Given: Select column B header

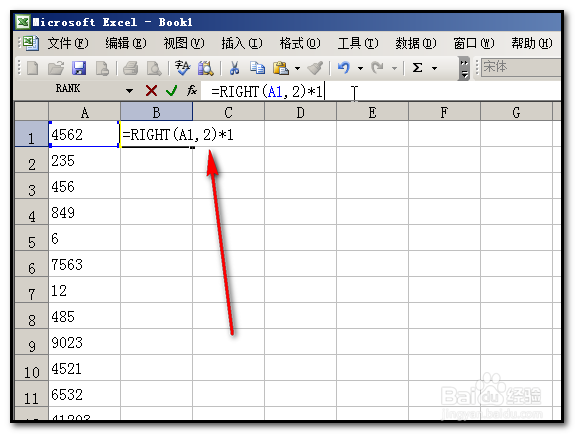Looking at the screenshot, I should [x=157, y=112].
